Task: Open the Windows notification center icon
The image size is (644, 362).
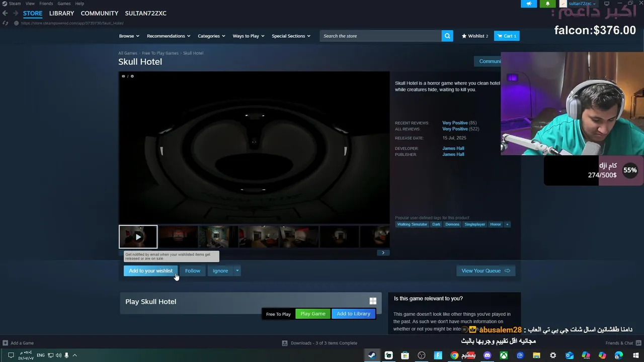Action: [x=11, y=355]
